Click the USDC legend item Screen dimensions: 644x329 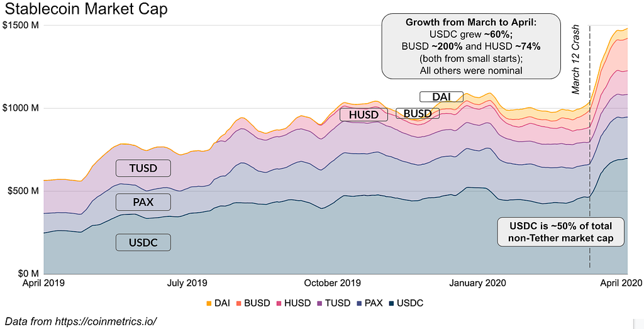coord(406,304)
